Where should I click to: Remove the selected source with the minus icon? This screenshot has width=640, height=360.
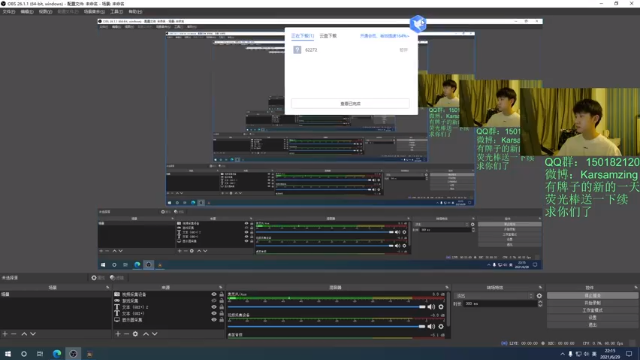pyautogui.click(x=127, y=334)
